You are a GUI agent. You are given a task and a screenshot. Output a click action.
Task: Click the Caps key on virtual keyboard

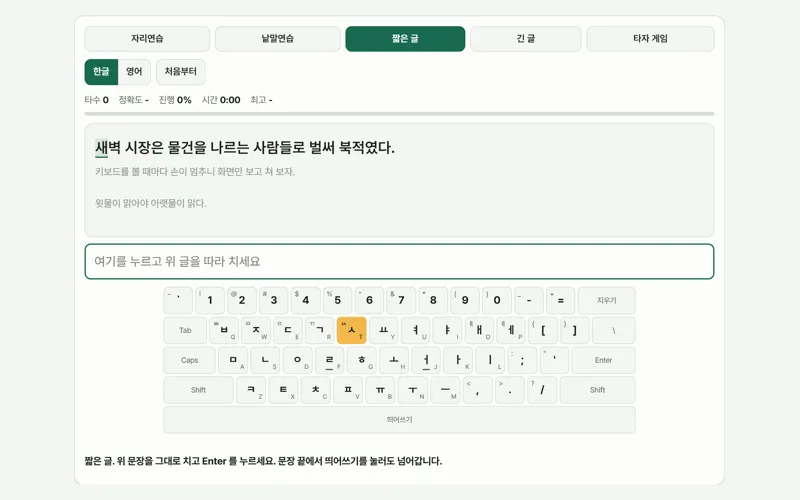pyautogui.click(x=189, y=360)
